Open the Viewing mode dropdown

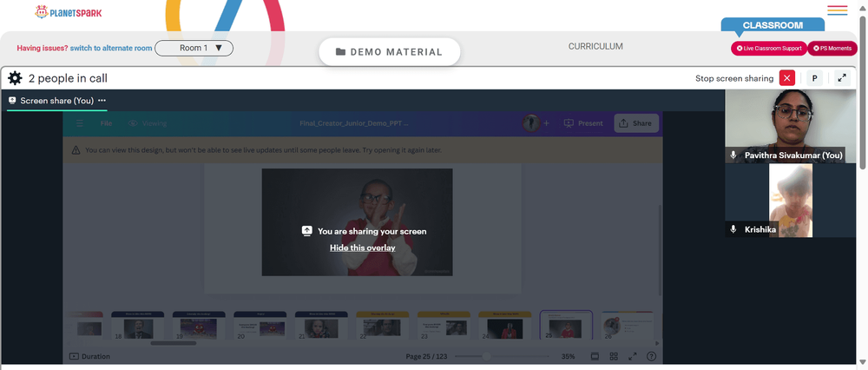coord(148,123)
